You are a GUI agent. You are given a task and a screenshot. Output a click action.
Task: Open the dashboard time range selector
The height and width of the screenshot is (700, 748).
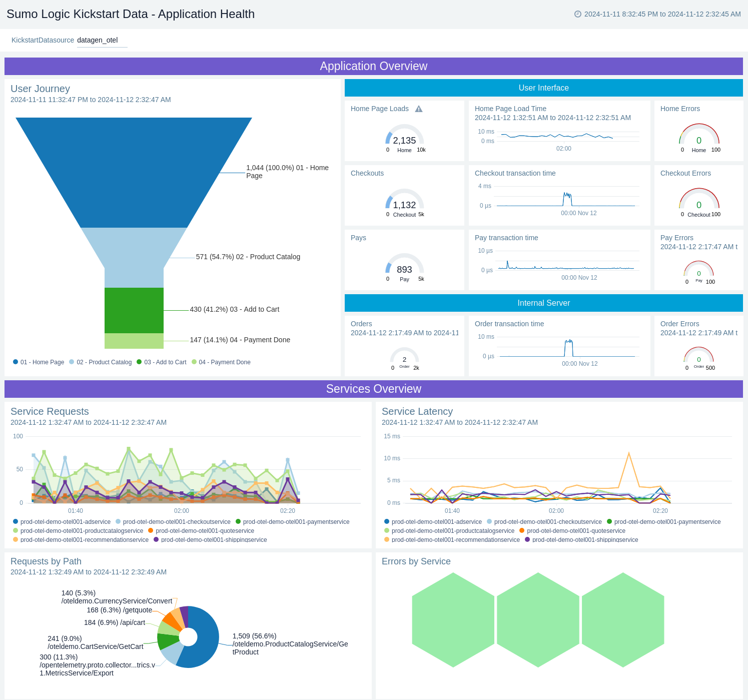662,14
